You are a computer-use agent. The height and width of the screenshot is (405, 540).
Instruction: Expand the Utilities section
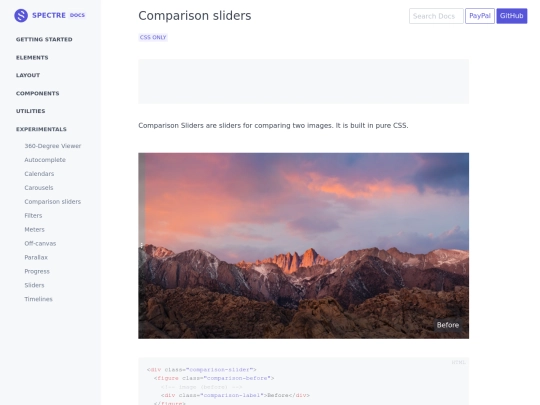click(x=31, y=111)
